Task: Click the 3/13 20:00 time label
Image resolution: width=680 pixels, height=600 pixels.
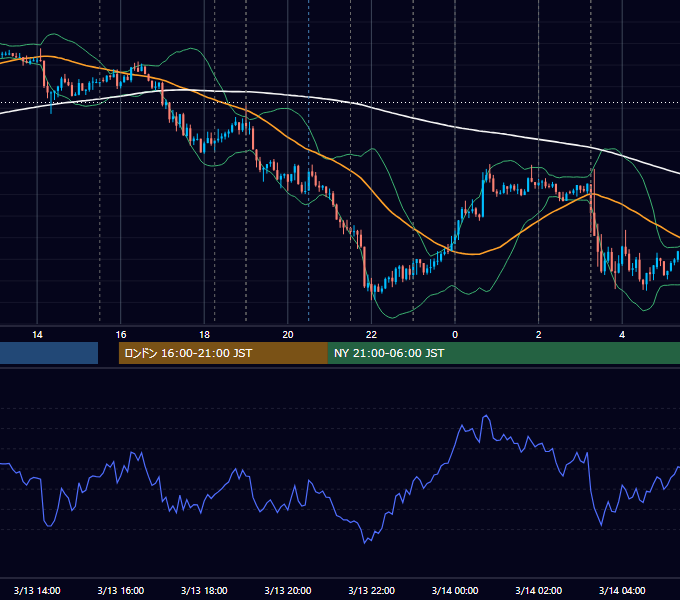Action: 288,590
